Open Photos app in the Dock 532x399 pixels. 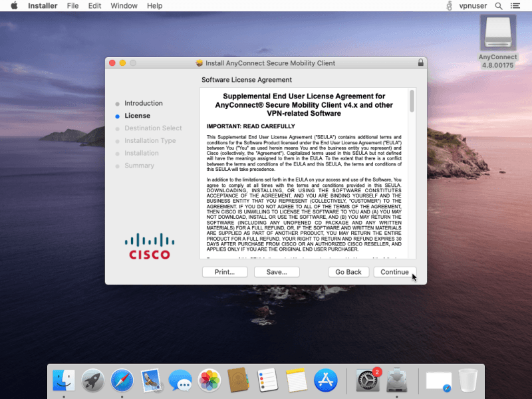click(x=210, y=381)
